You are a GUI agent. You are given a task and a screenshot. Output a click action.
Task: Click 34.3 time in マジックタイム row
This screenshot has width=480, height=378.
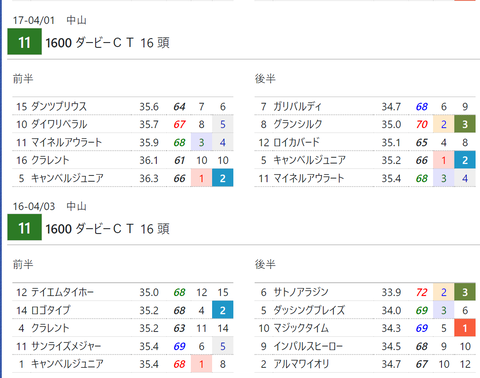coord(391,329)
